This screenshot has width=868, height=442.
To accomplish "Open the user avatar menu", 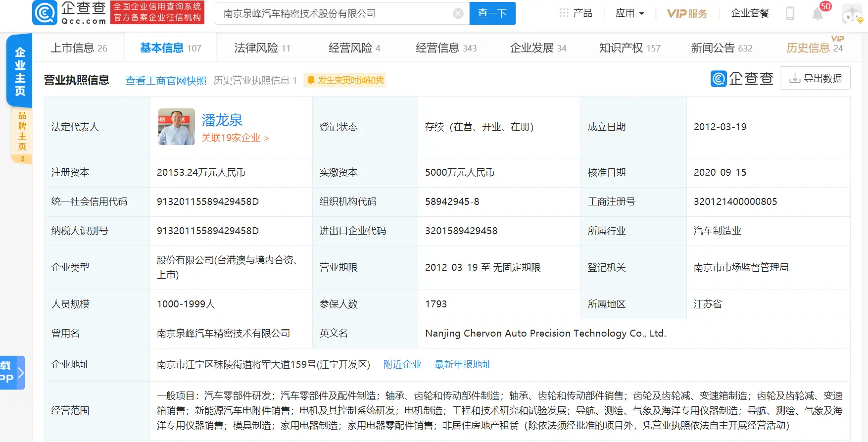I will (x=853, y=14).
